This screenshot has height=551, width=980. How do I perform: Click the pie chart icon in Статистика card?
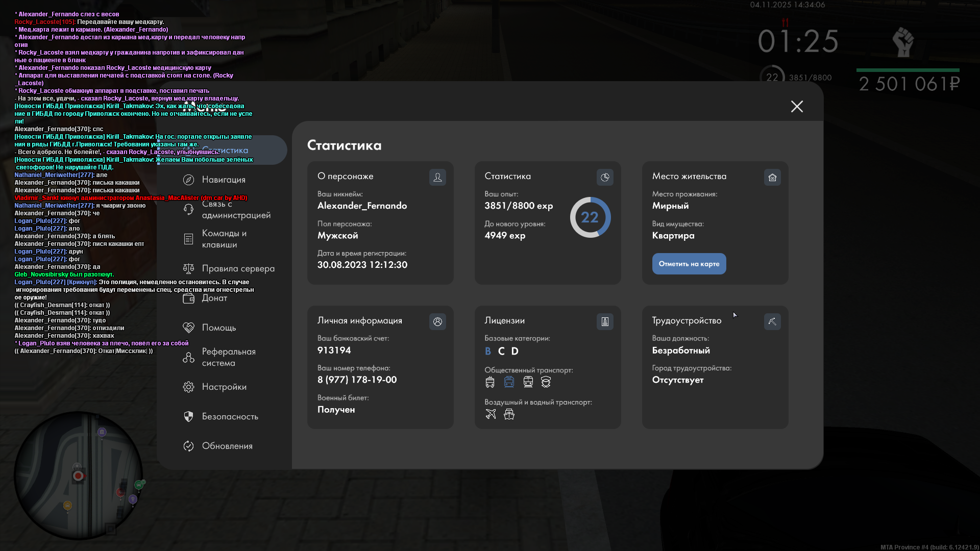[605, 177]
